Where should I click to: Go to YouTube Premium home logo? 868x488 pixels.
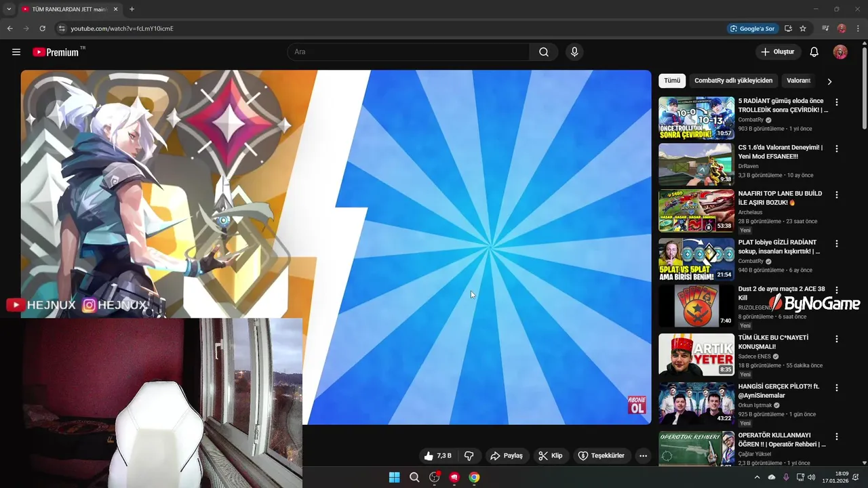click(x=56, y=52)
